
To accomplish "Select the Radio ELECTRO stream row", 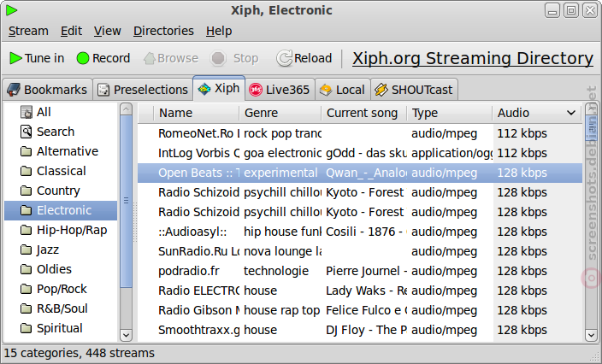I will click(x=360, y=291).
